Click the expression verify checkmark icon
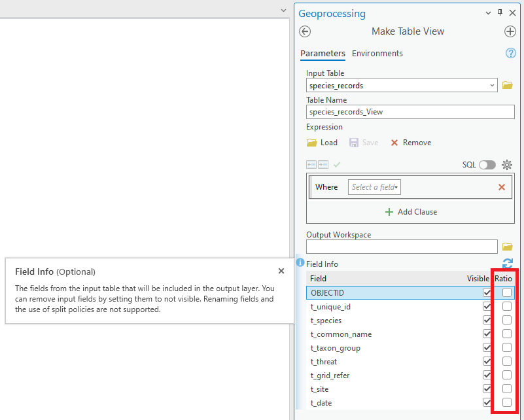The height and width of the screenshot is (420, 524). tap(337, 164)
